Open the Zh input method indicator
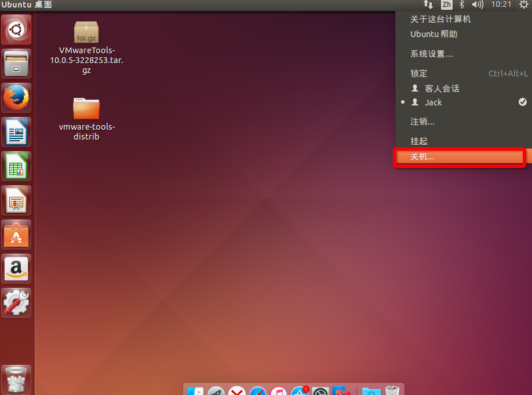This screenshot has width=532, height=395. coord(446,5)
